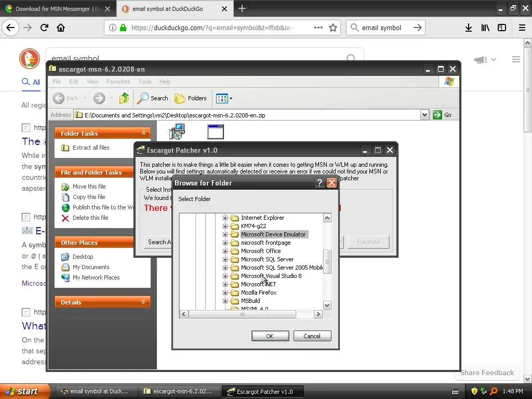
Task: Open Tools menu in explorer window
Action: (x=144, y=82)
